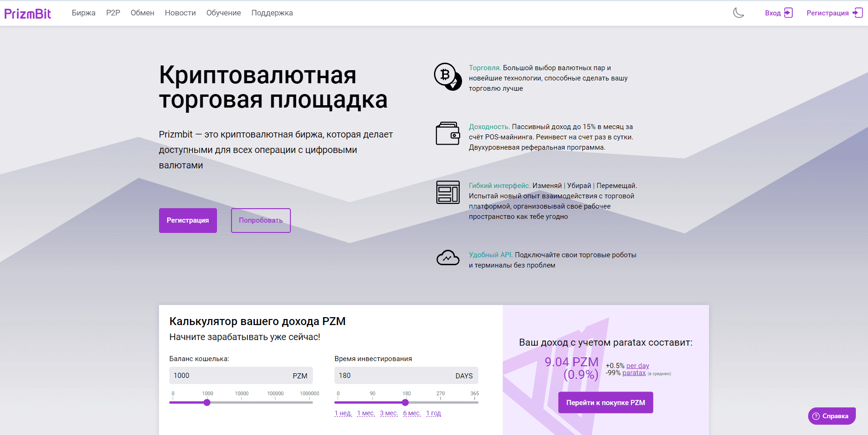The height and width of the screenshot is (435, 868).
Task: Click the interface layout icon
Action: [448, 192]
